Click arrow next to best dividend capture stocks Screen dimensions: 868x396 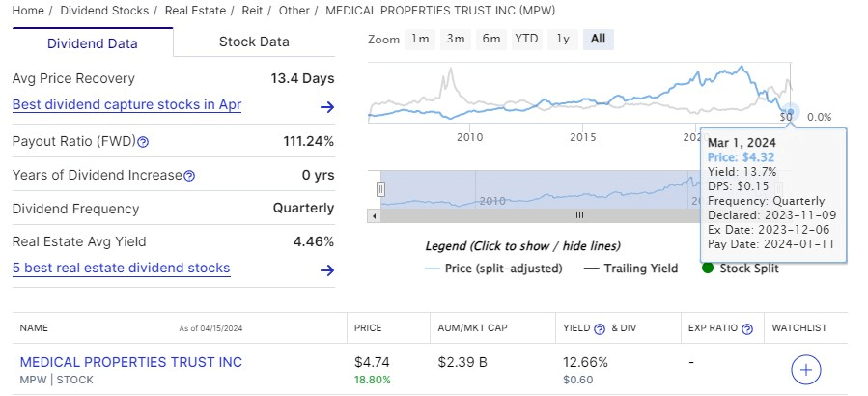click(327, 107)
